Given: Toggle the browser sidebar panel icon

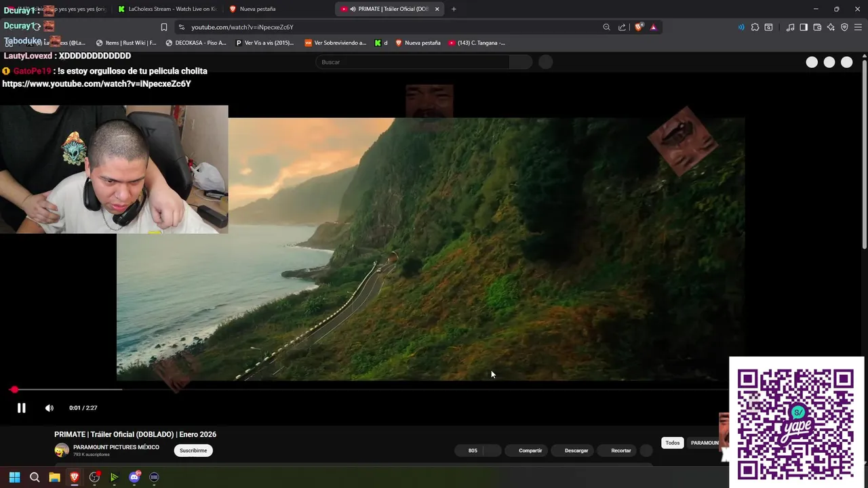Looking at the screenshot, I should pyautogui.click(x=804, y=27).
